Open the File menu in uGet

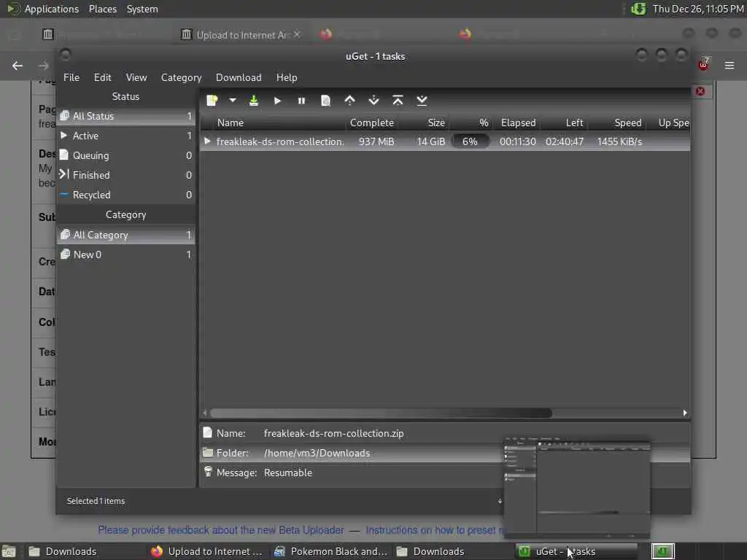pyautogui.click(x=71, y=77)
